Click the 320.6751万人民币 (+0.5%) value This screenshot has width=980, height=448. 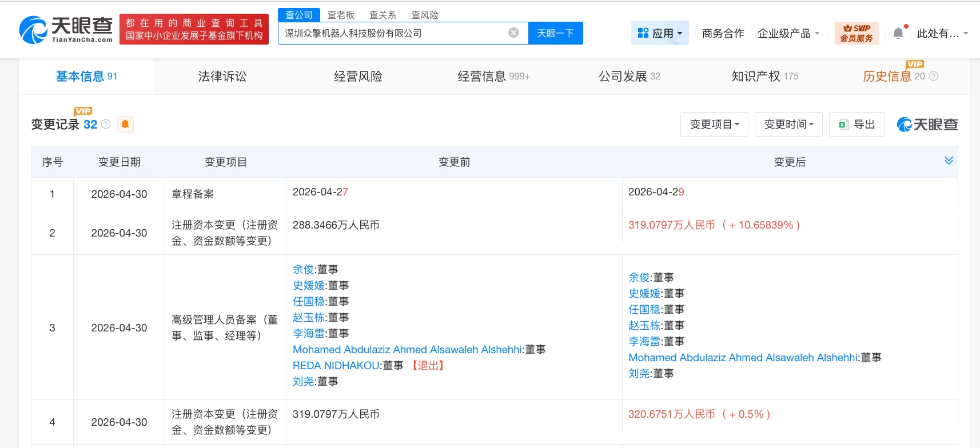[699, 414]
